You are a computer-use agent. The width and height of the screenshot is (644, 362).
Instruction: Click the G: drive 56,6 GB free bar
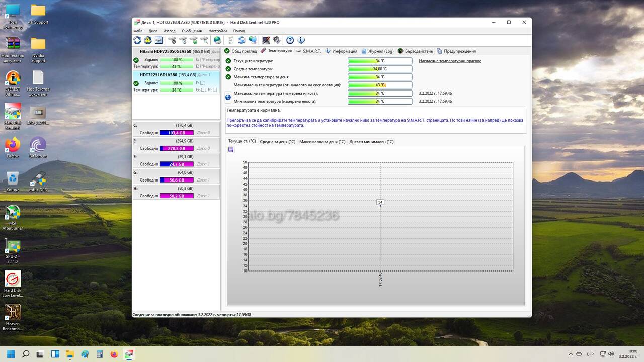coord(177,180)
